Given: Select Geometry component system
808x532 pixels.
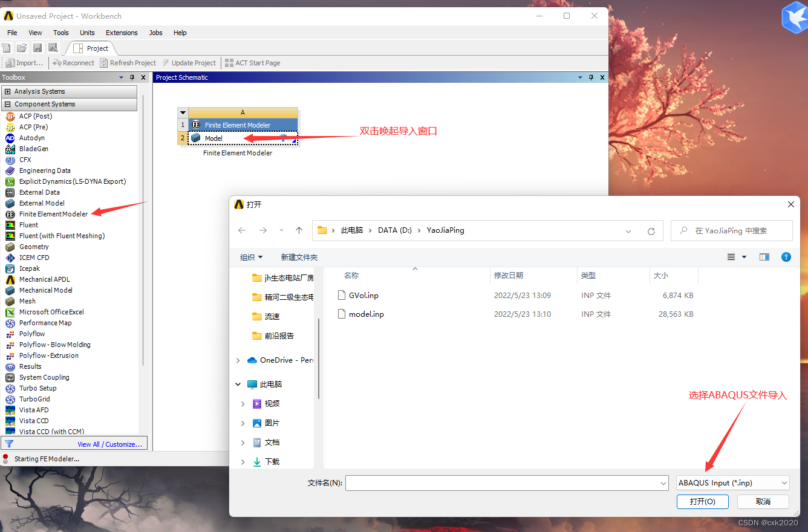Looking at the screenshot, I should tap(34, 247).
